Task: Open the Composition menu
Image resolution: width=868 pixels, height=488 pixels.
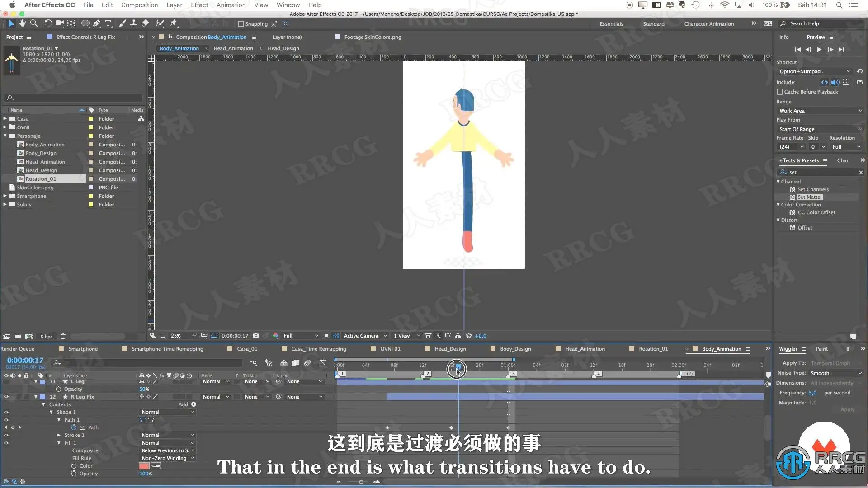Action: [139, 5]
